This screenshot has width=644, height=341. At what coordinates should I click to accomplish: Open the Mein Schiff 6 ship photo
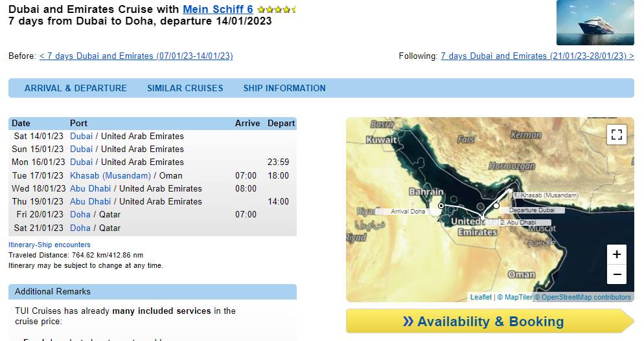tap(595, 23)
